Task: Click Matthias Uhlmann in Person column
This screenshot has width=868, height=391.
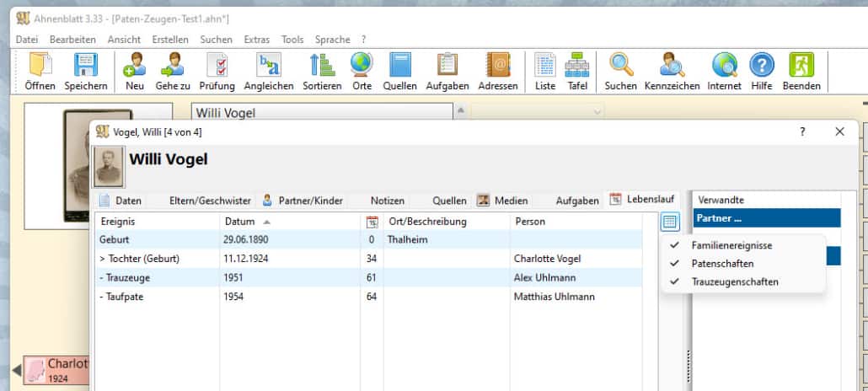Action: click(555, 297)
